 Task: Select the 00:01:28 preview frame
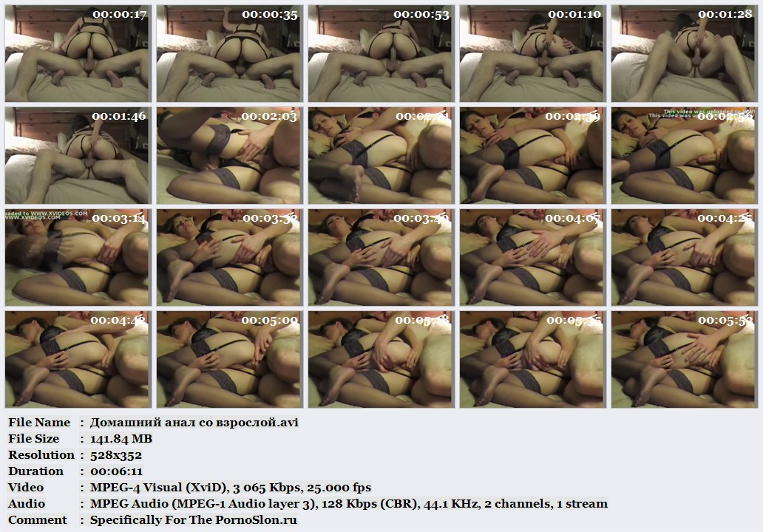(x=685, y=53)
